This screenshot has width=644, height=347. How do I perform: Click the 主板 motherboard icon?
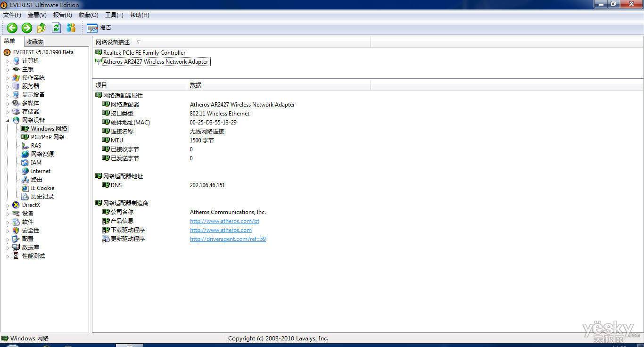16,69
